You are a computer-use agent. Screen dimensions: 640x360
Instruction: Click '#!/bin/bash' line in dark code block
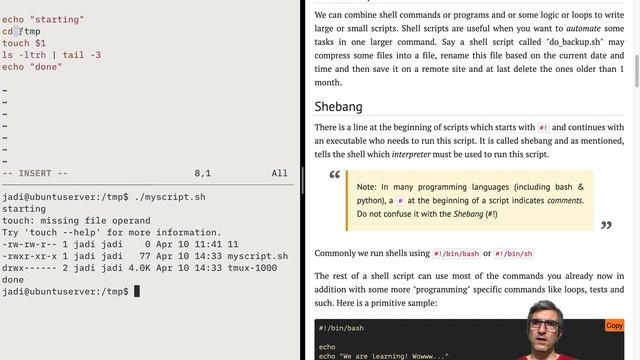coord(341,328)
